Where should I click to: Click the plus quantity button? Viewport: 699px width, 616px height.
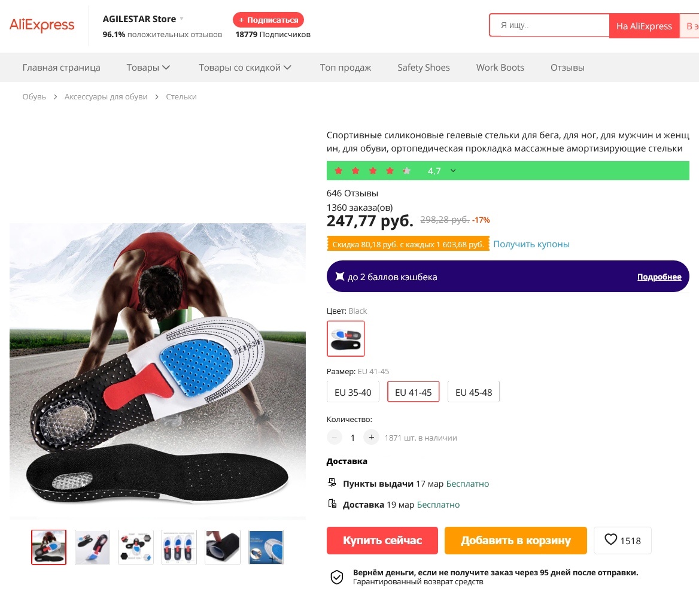point(371,438)
